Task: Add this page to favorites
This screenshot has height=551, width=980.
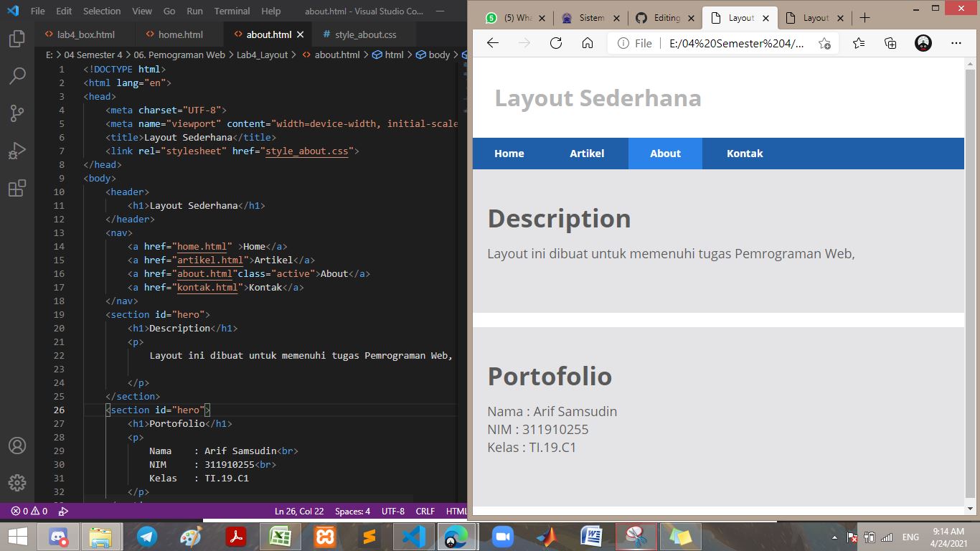Action: tap(824, 43)
